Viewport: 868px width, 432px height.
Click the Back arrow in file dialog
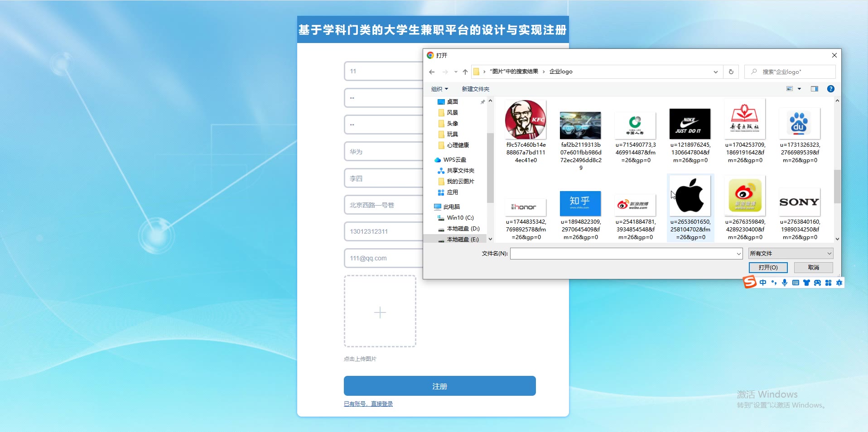[x=432, y=72]
